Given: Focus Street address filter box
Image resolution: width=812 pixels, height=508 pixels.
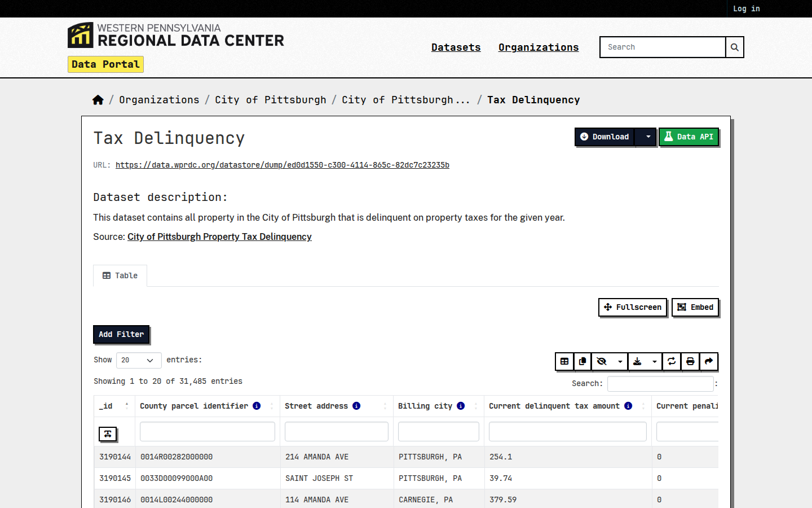Looking at the screenshot, I should pos(337,432).
